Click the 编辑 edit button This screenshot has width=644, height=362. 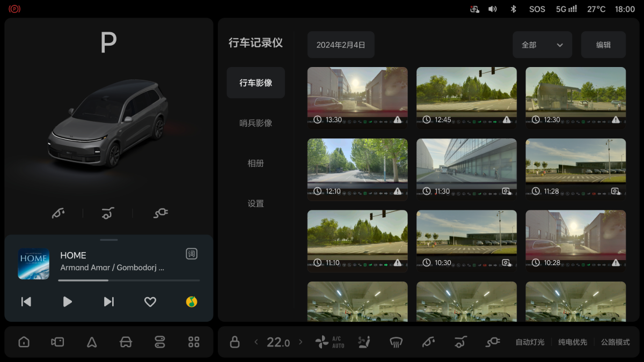(x=603, y=45)
